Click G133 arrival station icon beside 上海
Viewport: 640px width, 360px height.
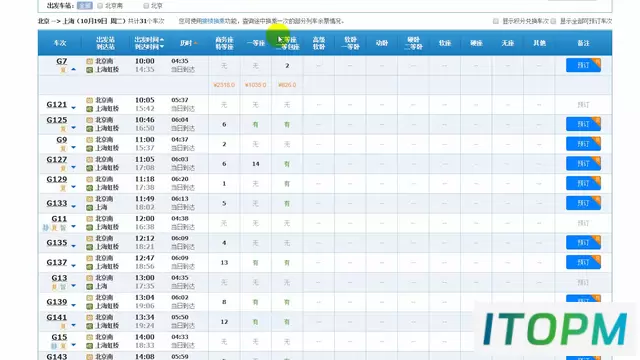[89, 207]
